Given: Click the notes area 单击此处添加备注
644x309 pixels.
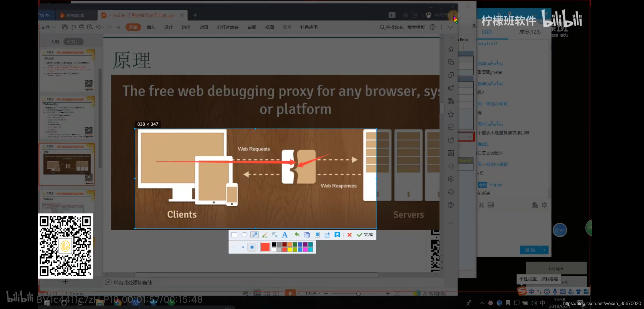Looking at the screenshot, I should click(133, 282).
